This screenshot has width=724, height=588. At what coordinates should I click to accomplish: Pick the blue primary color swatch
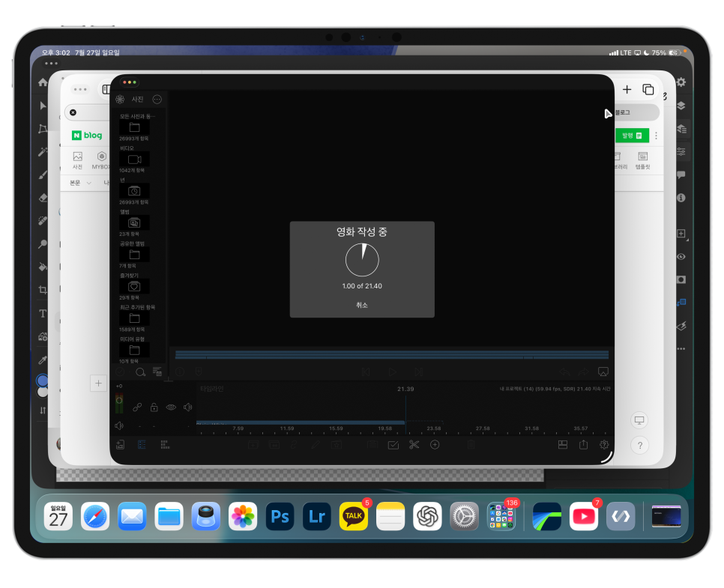[43, 381]
